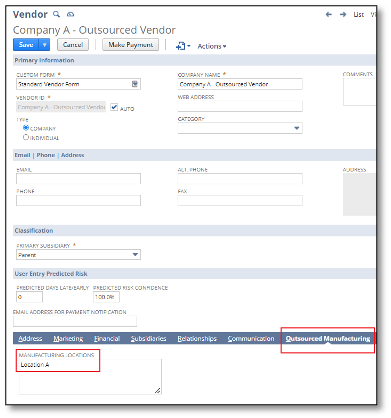Switch to the Relationships tab
The width and height of the screenshot is (391, 418).
coord(197,338)
